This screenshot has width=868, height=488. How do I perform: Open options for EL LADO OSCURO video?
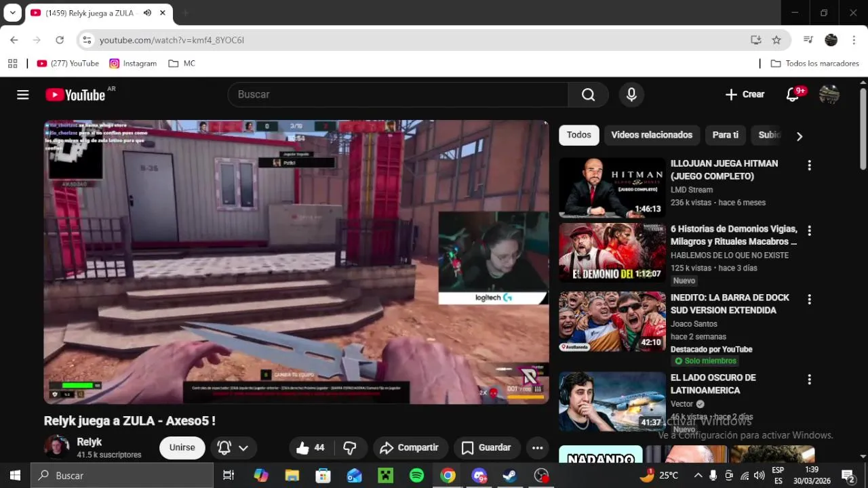coord(809,379)
